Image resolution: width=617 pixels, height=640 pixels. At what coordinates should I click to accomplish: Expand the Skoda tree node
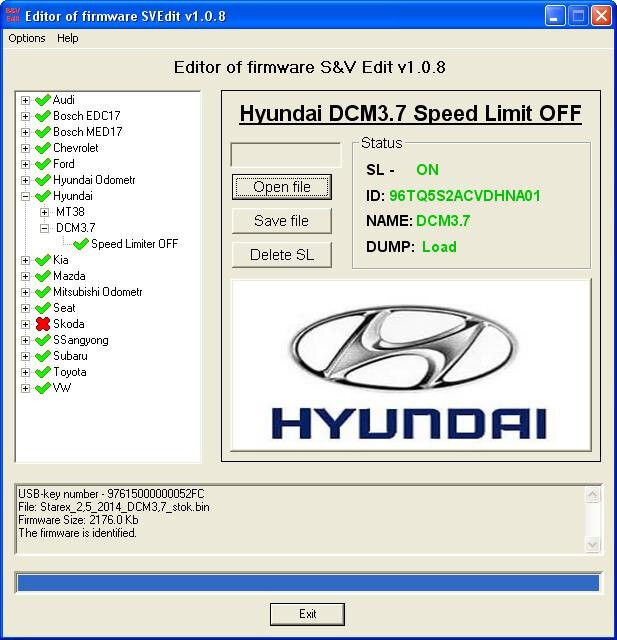[25, 324]
